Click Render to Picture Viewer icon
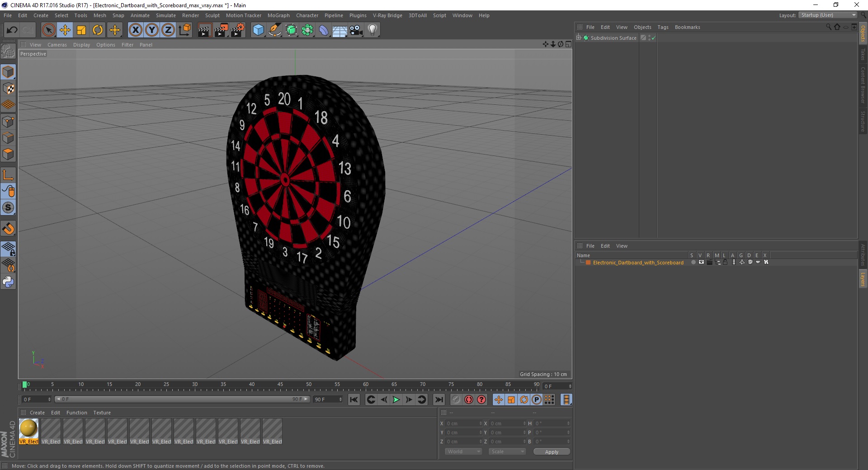 pos(221,30)
